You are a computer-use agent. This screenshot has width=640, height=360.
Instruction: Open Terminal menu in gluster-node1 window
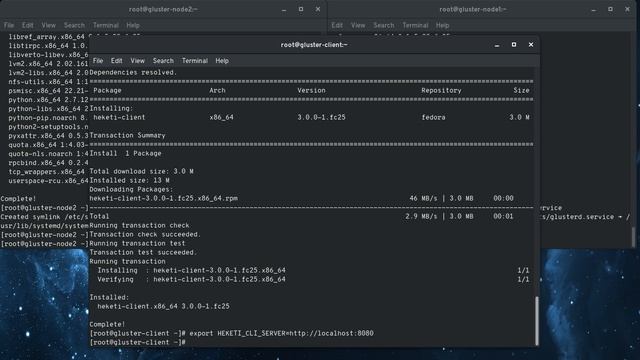click(416, 25)
